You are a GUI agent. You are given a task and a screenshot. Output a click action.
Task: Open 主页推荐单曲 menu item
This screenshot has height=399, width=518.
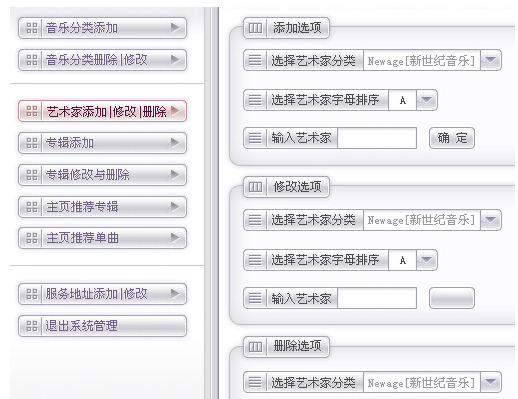102,238
